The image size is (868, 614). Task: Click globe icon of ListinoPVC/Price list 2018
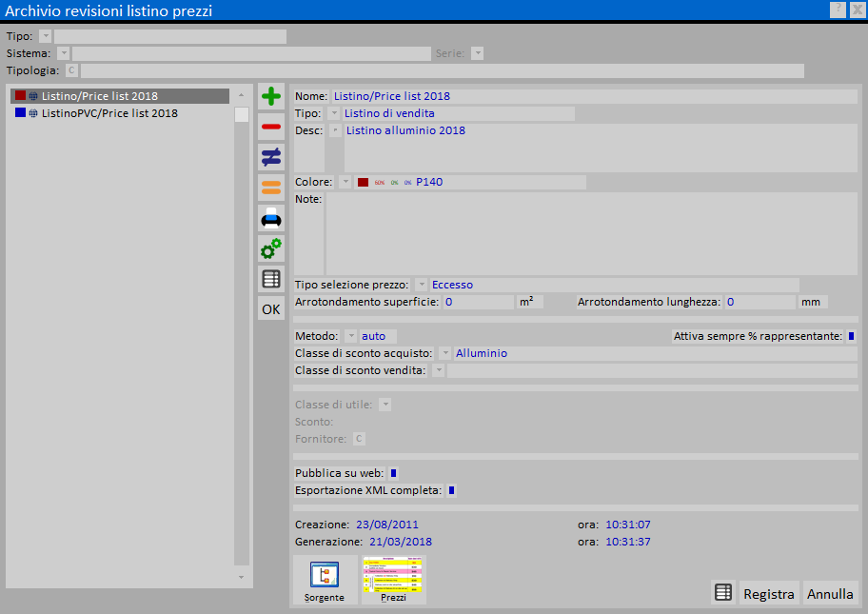[33, 113]
